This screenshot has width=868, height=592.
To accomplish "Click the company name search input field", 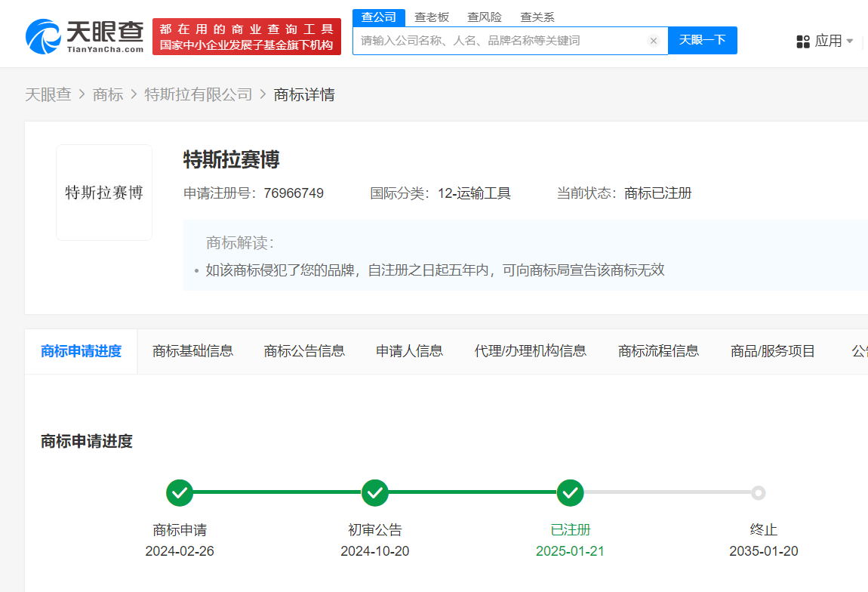I will tap(498, 41).
